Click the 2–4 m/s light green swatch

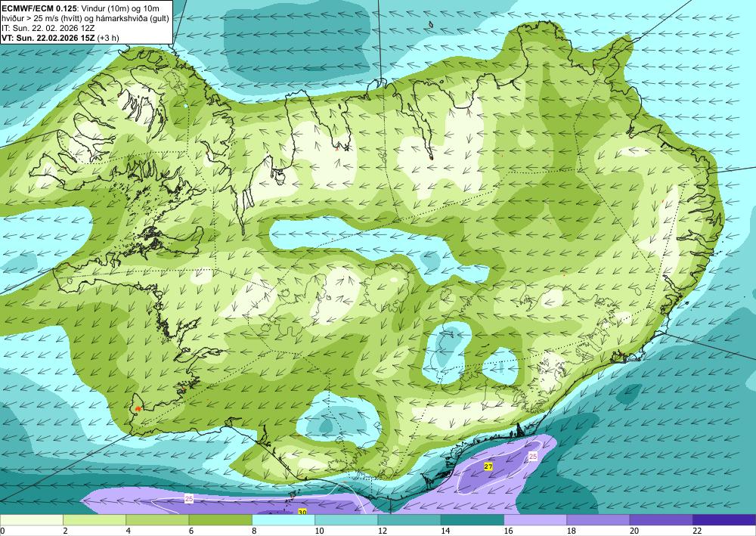(x=94, y=519)
